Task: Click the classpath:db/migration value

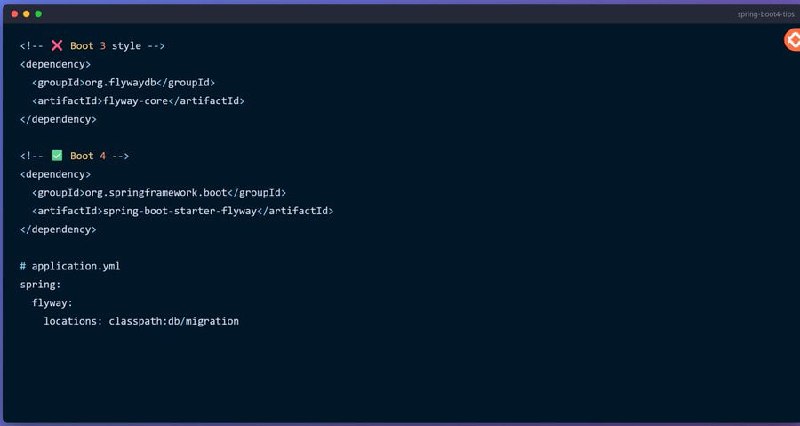Action: point(173,321)
